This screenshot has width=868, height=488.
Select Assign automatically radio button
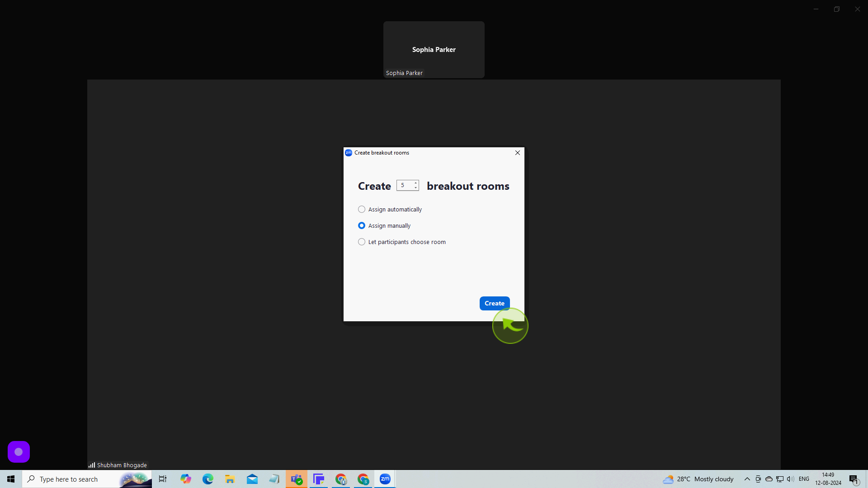pyautogui.click(x=361, y=209)
